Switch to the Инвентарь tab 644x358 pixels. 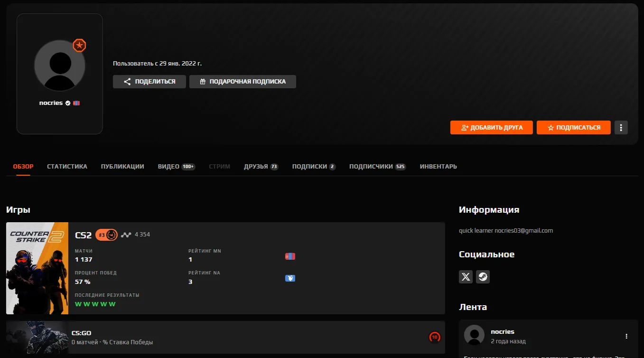pyautogui.click(x=439, y=167)
